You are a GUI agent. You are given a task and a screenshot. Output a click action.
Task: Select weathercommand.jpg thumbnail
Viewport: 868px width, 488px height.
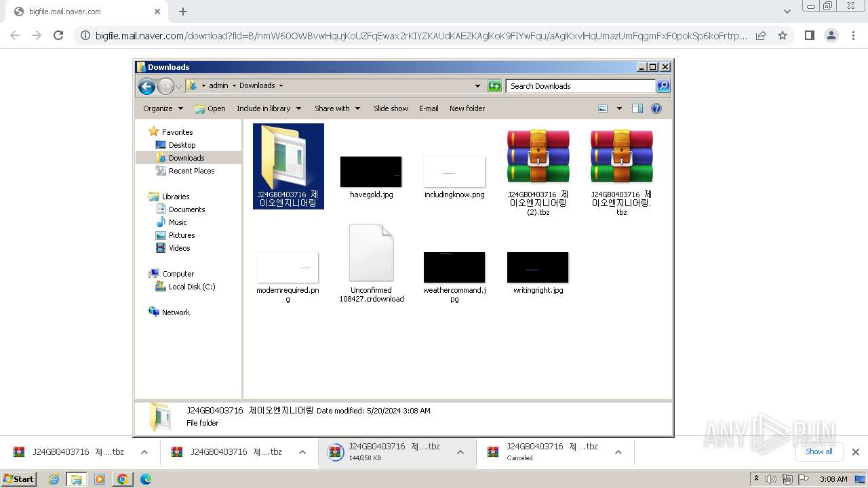[x=454, y=267]
